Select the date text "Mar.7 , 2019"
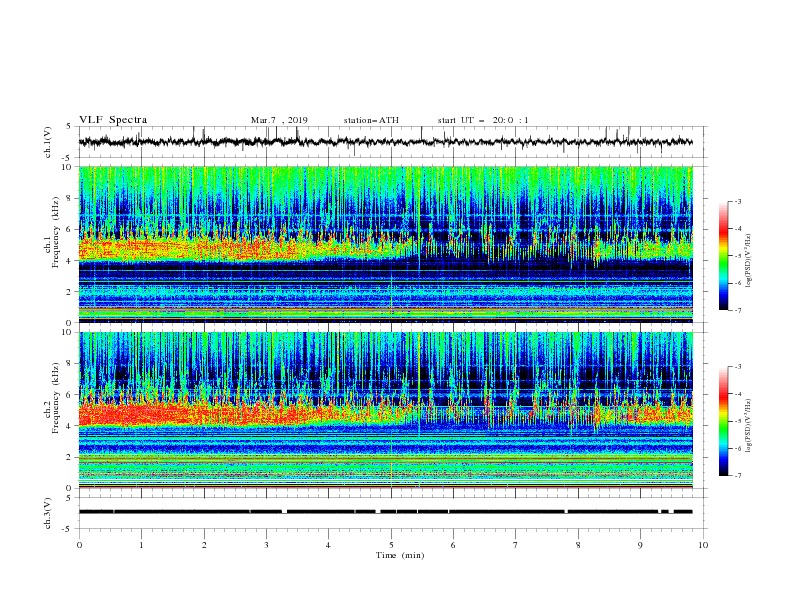792x612 pixels. 279,120
